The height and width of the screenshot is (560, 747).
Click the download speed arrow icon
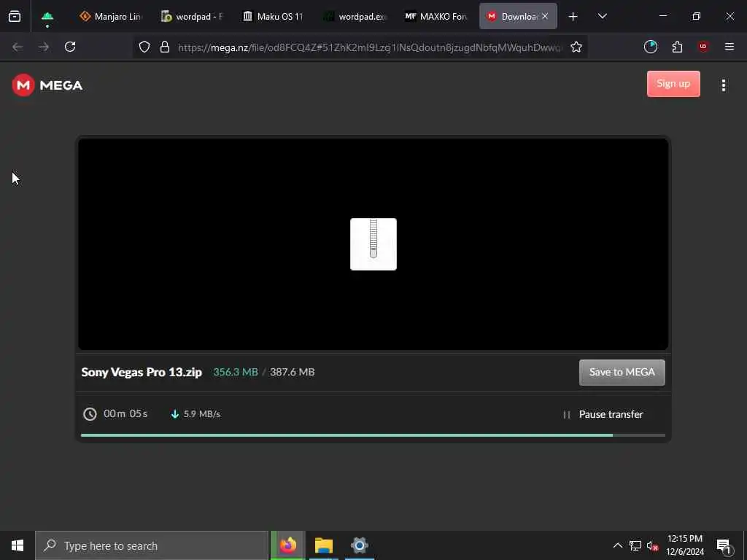(x=175, y=414)
